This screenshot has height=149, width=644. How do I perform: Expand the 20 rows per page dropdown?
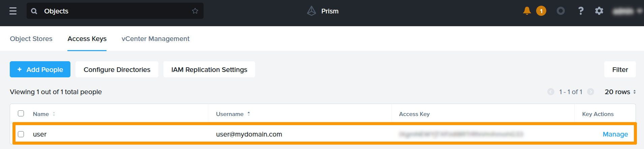620,92
